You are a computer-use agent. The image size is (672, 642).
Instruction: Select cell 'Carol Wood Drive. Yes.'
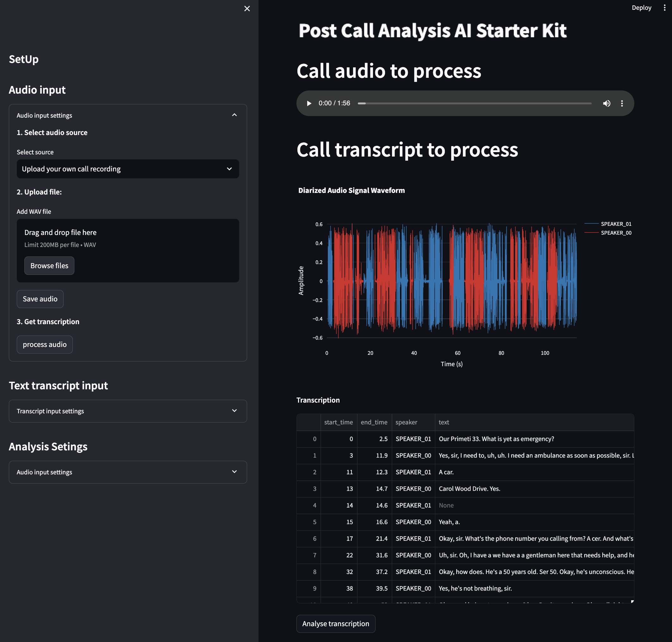point(534,489)
